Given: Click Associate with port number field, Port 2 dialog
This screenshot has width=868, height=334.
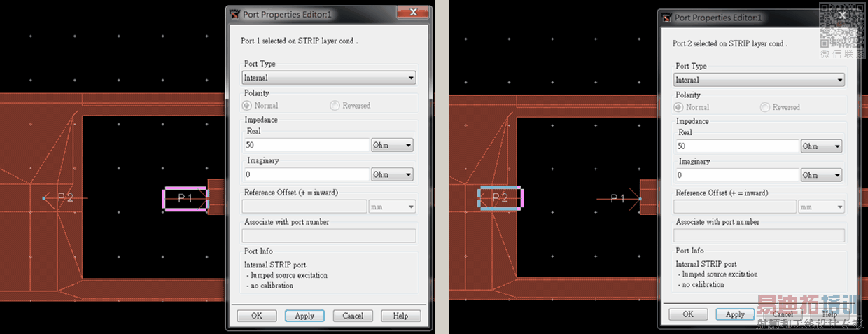Looking at the screenshot, I should click(x=759, y=235).
